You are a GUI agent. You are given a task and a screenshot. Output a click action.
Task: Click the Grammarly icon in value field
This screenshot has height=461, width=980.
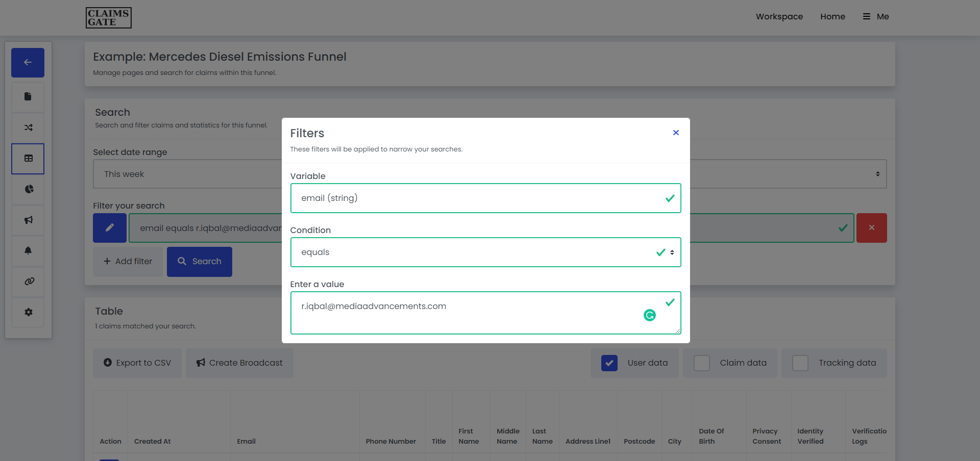coord(649,315)
